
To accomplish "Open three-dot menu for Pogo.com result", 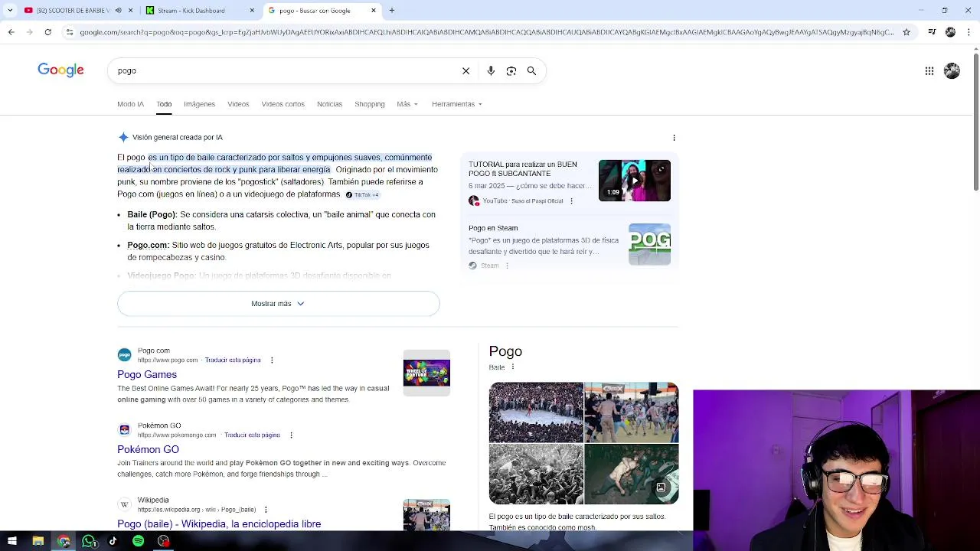I will (271, 360).
